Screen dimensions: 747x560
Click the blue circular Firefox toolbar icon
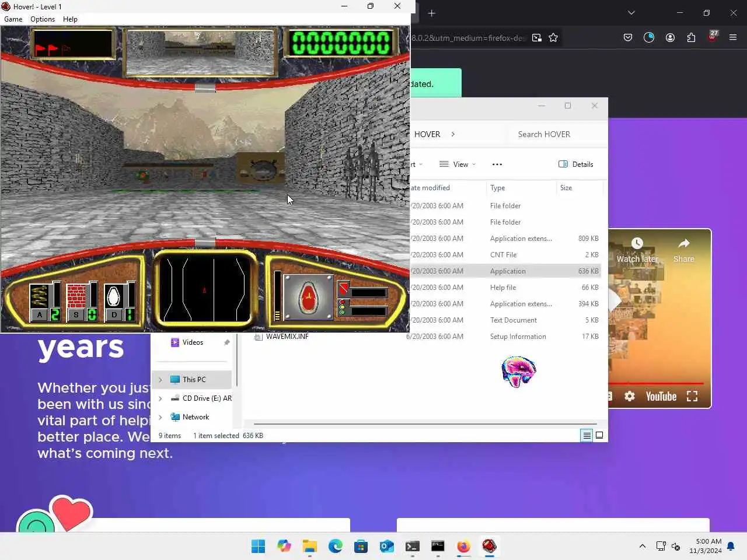pyautogui.click(x=649, y=37)
